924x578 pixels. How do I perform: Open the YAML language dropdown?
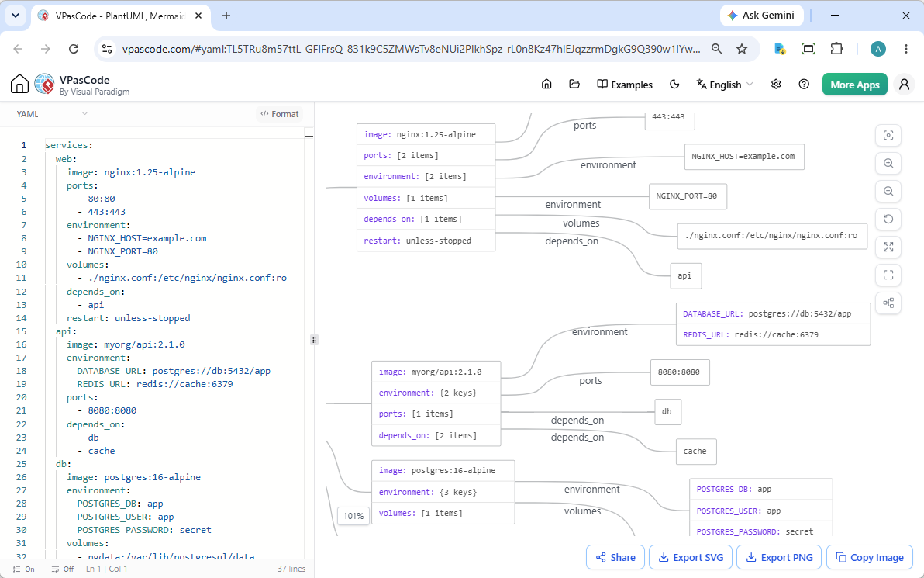point(52,114)
